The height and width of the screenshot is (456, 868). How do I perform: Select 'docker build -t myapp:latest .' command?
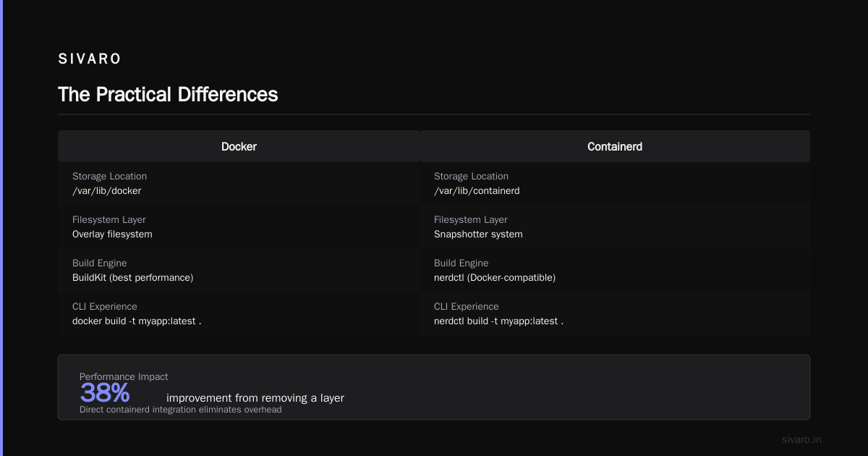[x=137, y=321]
